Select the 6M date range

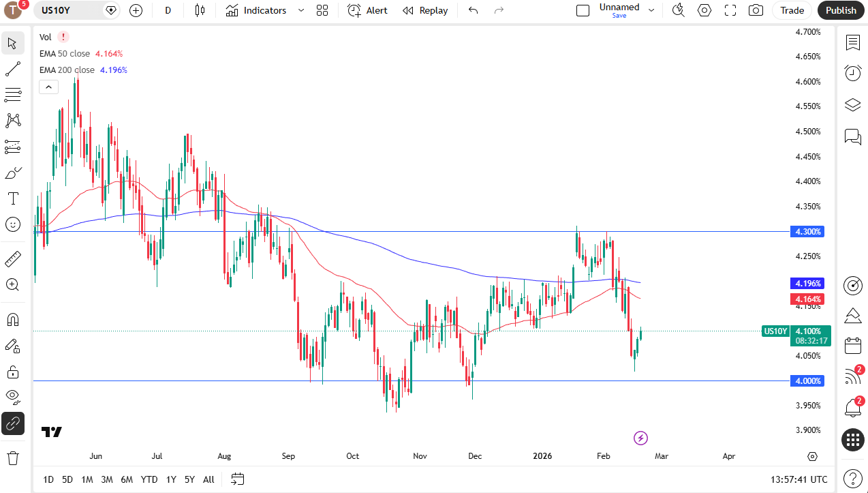[127, 479]
